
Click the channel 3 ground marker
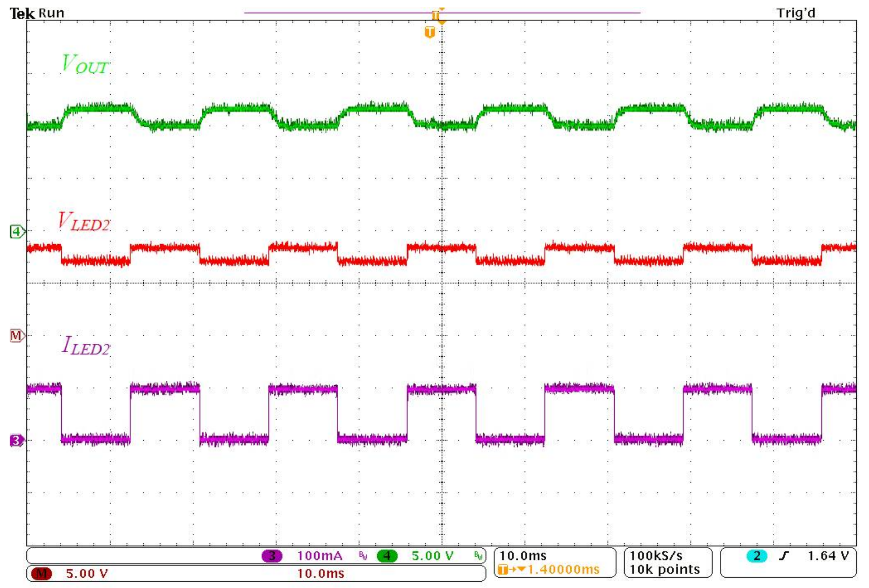pos(16,440)
